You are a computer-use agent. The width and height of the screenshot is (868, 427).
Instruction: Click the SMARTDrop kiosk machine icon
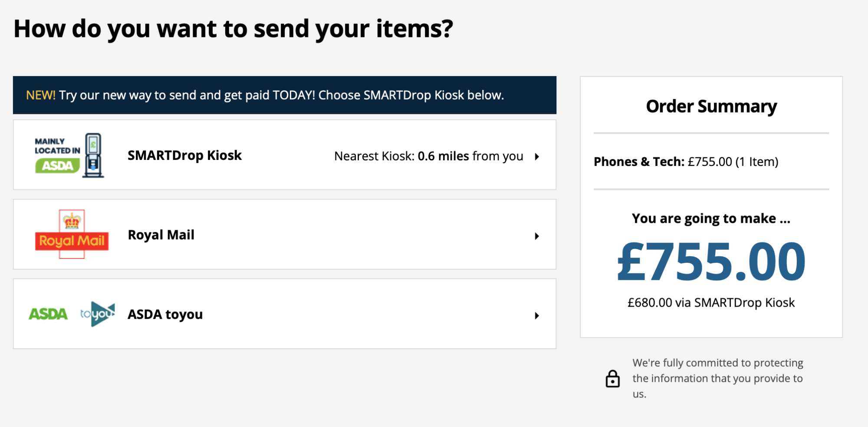93,155
